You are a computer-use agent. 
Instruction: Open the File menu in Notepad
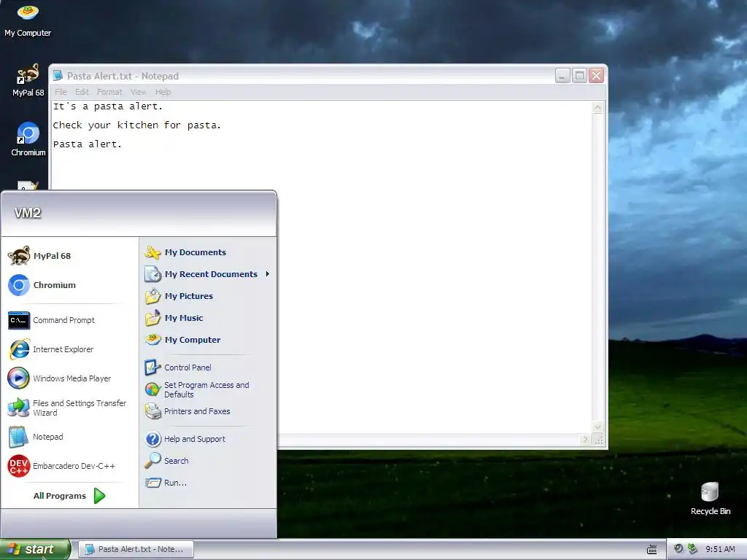[x=61, y=92]
